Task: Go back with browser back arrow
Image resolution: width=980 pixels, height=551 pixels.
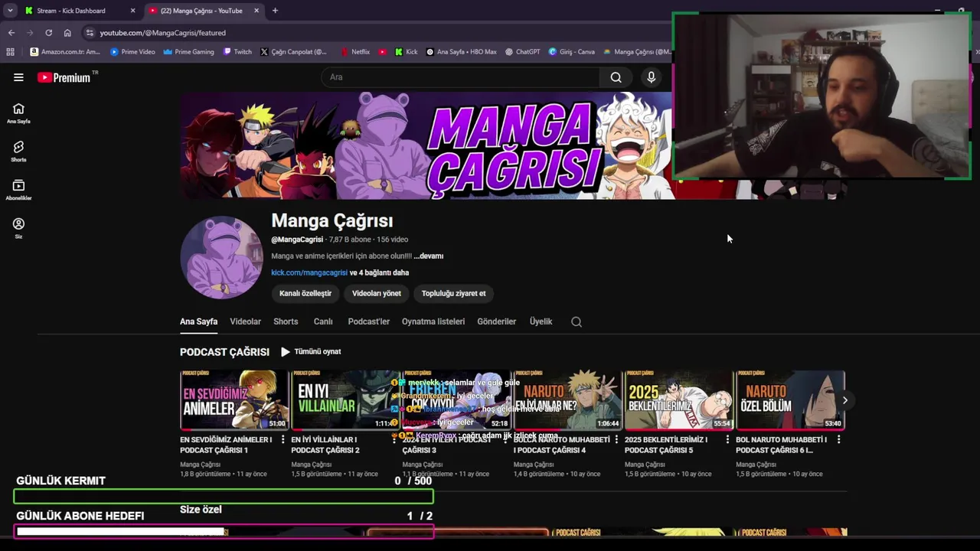Action: [x=11, y=33]
